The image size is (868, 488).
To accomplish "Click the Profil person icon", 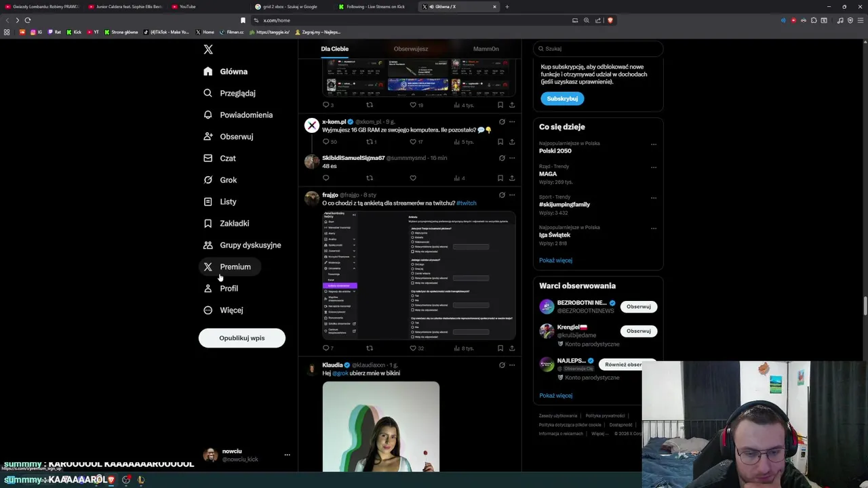I will (208, 288).
